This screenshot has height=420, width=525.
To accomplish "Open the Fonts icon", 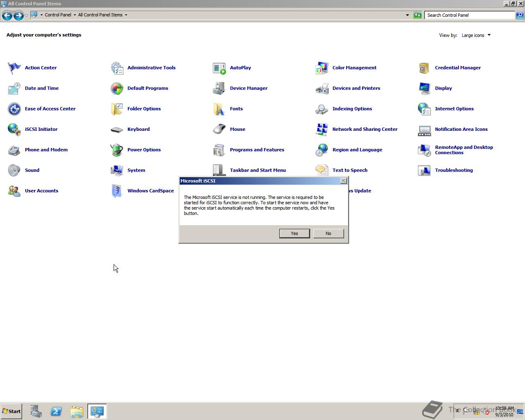I will 219,109.
